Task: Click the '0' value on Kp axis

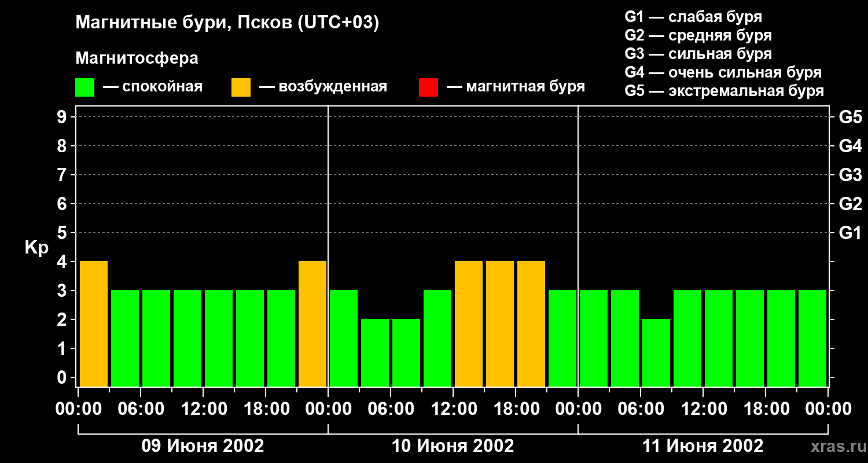Action: [x=62, y=378]
